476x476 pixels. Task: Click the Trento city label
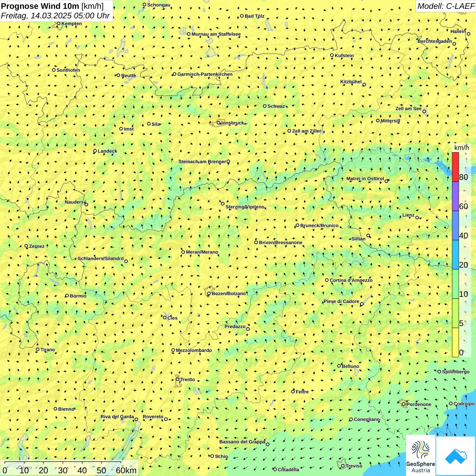point(188,379)
